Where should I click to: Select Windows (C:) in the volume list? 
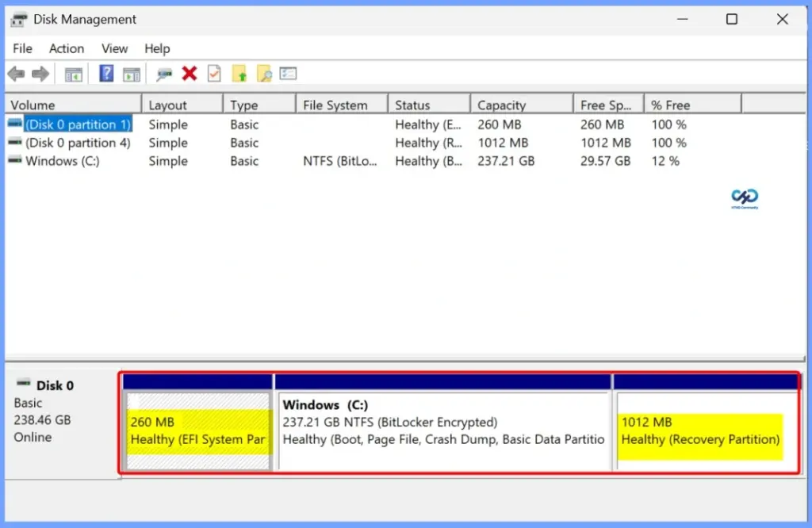pyautogui.click(x=63, y=161)
